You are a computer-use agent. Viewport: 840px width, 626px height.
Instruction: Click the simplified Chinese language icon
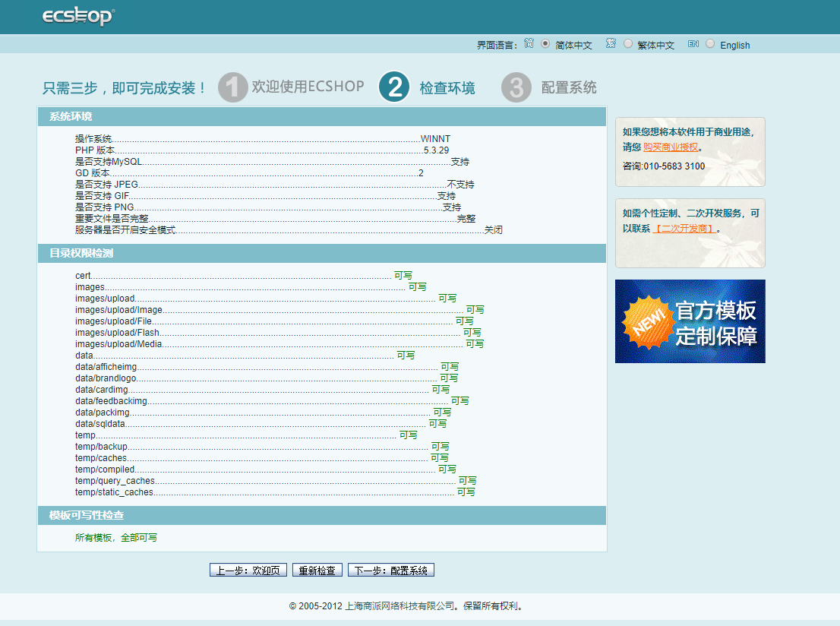coord(529,43)
